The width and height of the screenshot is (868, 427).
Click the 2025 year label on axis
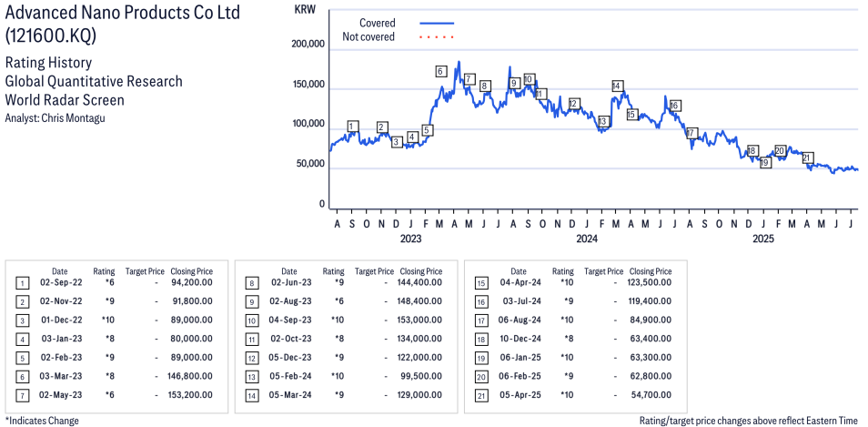762,239
